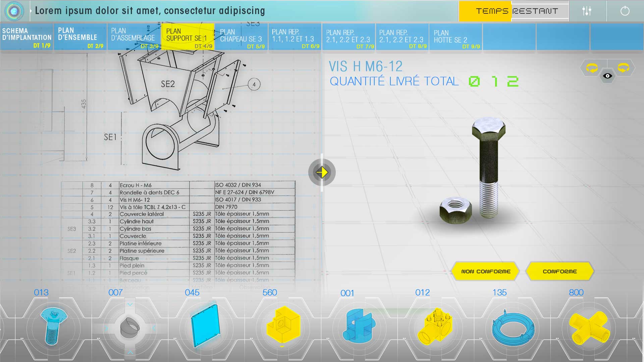
Task: Open the settings sliders icon
Action: pyautogui.click(x=587, y=11)
